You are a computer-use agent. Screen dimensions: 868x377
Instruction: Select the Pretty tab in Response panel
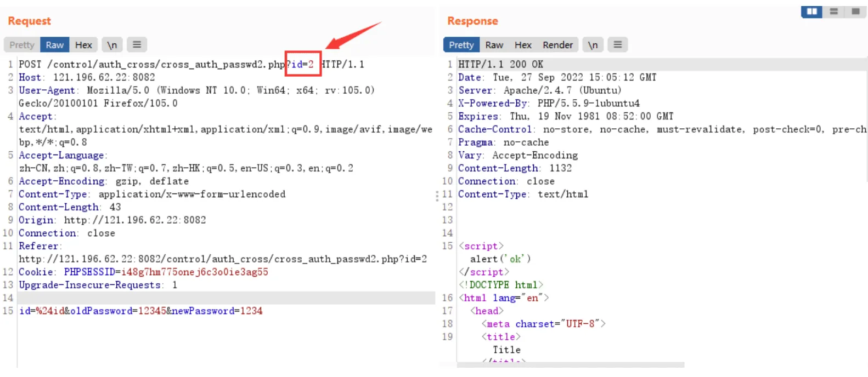(x=461, y=45)
